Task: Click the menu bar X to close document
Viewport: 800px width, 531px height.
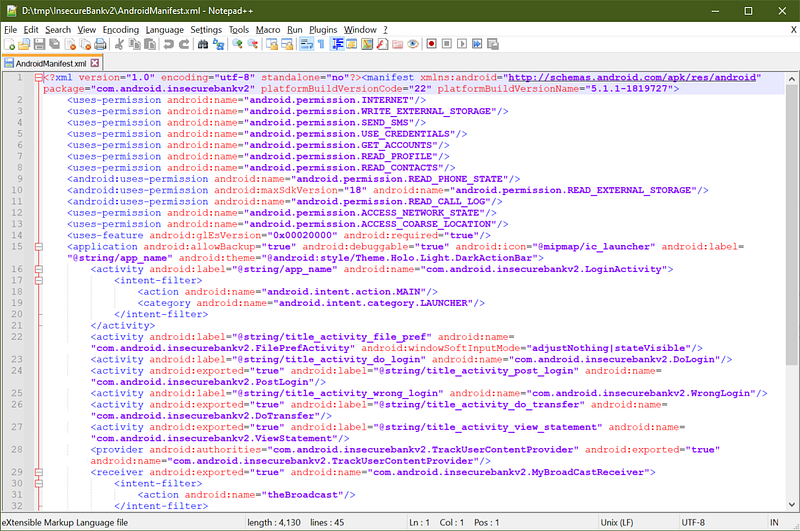Action: 793,30
